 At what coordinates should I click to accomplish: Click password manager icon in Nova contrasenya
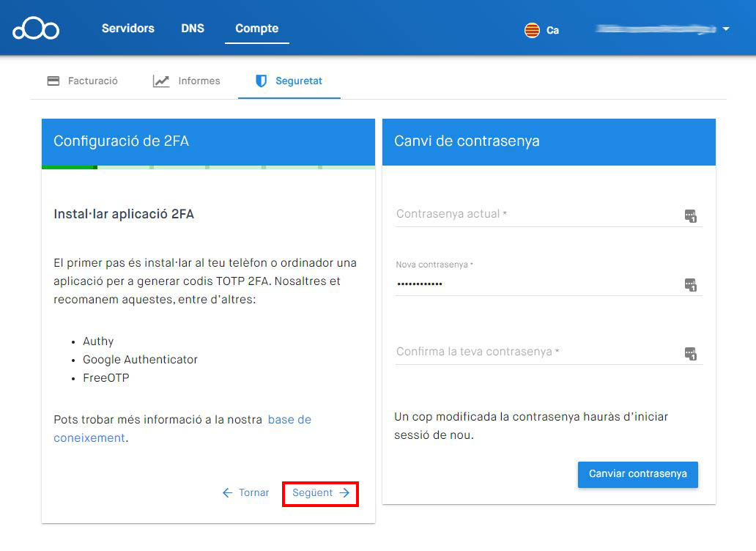tap(690, 284)
